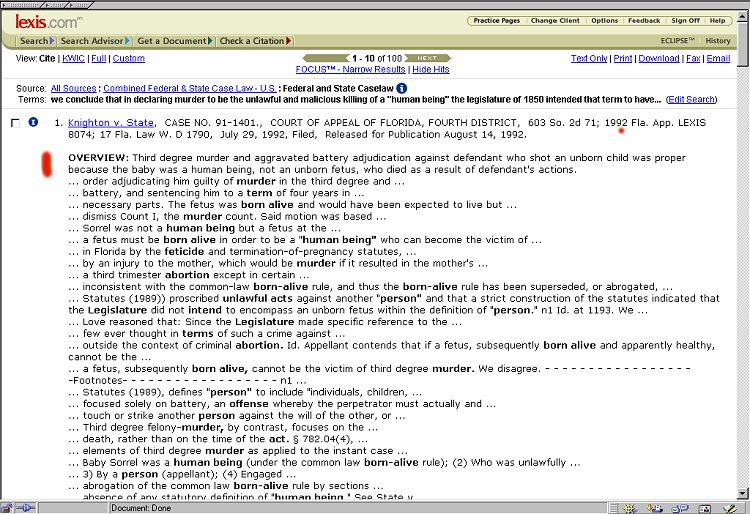Image resolution: width=750 pixels, height=514 pixels.
Task: Click the Feedback link in the header
Action: coord(644,21)
